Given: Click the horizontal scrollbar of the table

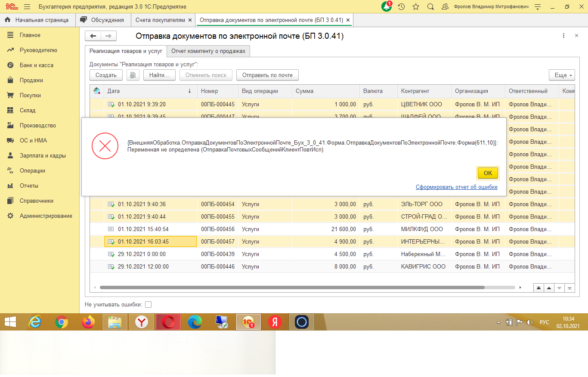Looking at the screenshot, I should (292, 287).
